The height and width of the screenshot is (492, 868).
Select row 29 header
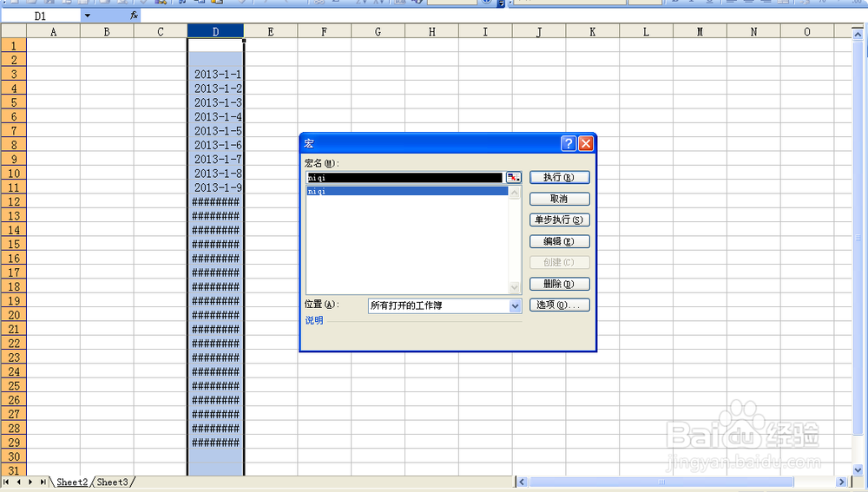tap(14, 443)
